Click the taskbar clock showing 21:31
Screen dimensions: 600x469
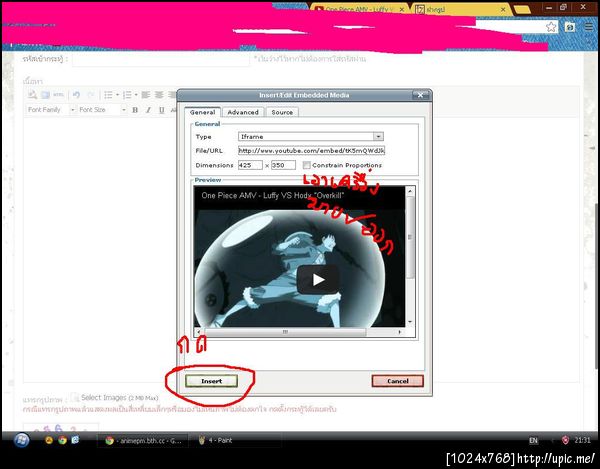(x=582, y=440)
